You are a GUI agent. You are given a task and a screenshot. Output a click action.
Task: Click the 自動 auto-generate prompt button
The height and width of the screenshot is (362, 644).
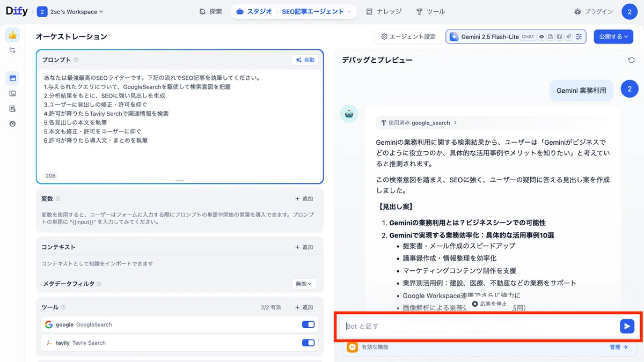[305, 60]
